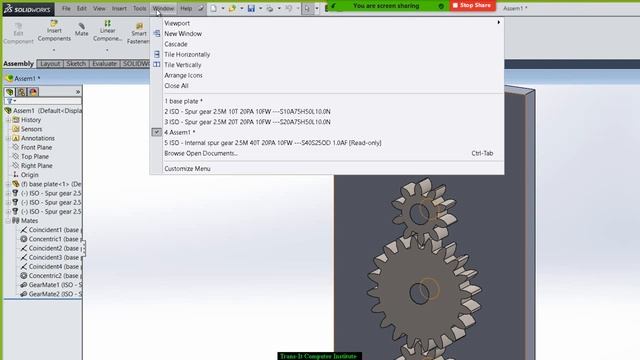Image resolution: width=640 pixels, height=360 pixels.
Task: Click the Select cursor tool icon
Action: click(307, 8)
